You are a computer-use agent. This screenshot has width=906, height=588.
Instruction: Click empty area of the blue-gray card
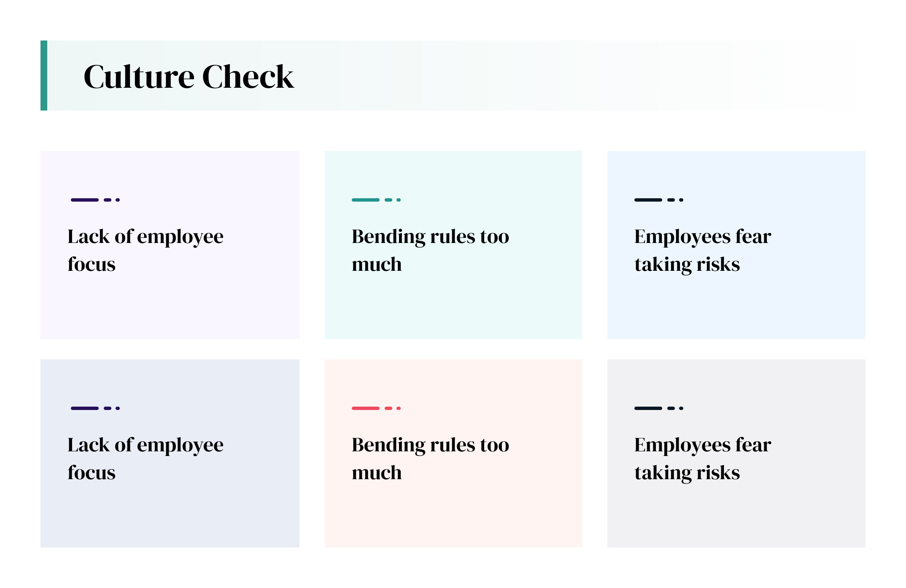170,516
